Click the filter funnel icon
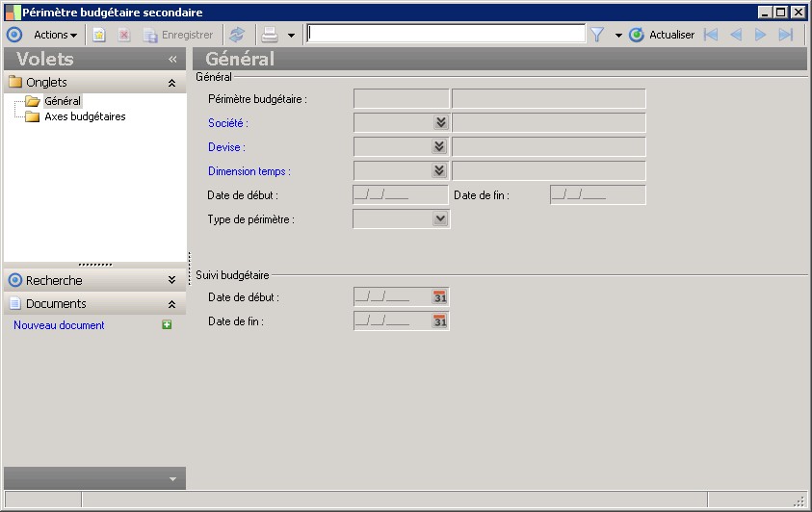The image size is (812, 512). (x=597, y=36)
